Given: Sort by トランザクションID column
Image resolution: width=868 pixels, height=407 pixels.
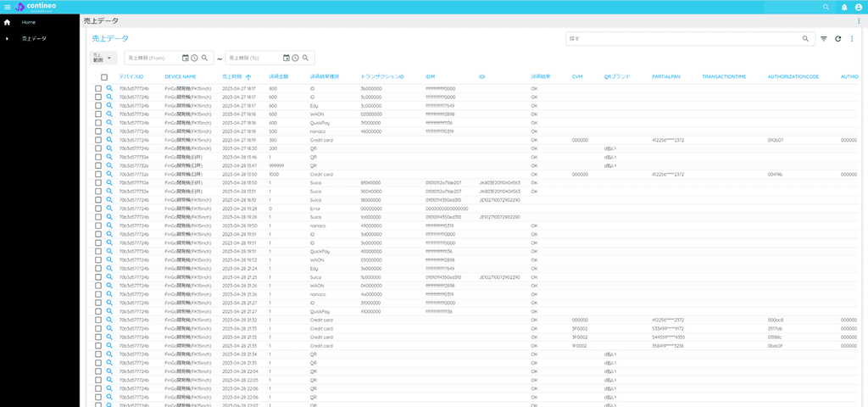Looking at the screenshot, I should [382, 77].
